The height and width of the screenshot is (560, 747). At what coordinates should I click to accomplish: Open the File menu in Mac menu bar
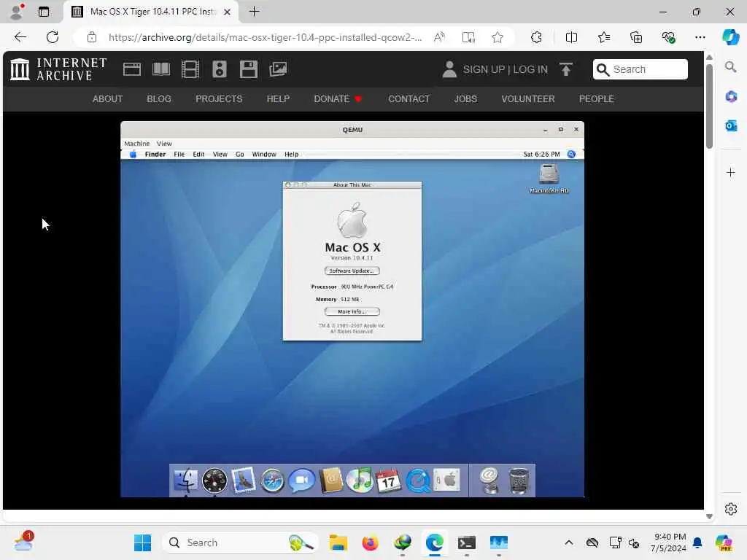coord(179,155)
